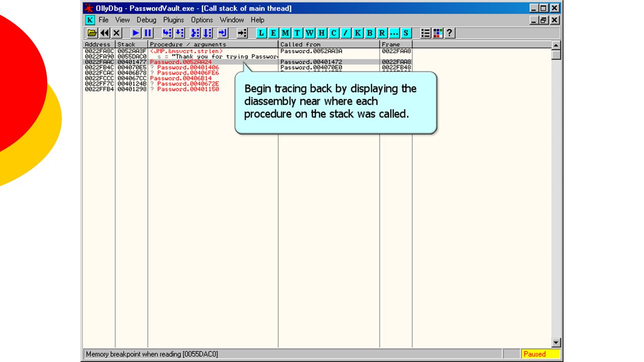Click Execute till return icon
Viewport: 644px width, 362px height.
click(223, 33)
